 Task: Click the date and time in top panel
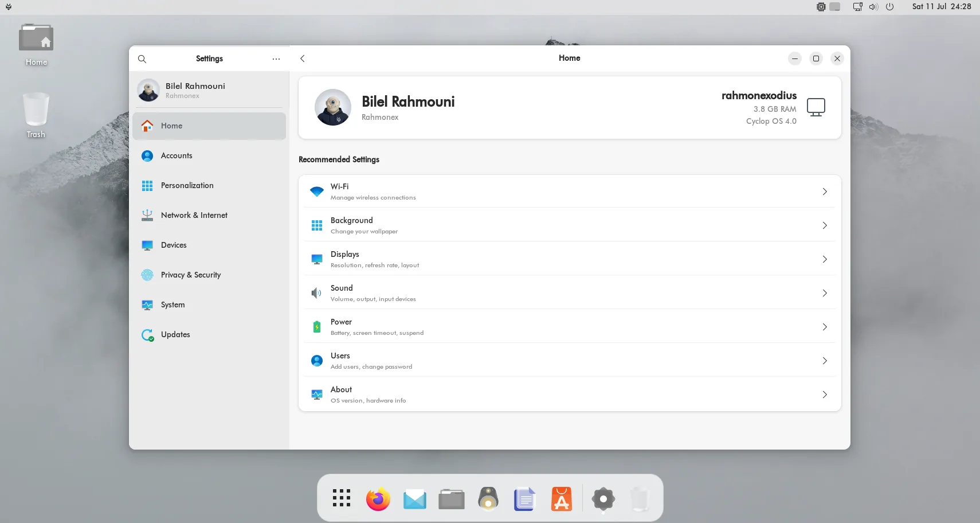(942, 7)
